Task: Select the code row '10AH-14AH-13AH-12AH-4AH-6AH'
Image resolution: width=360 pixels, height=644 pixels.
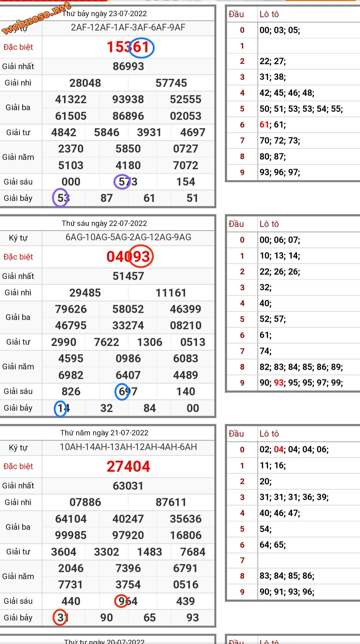Action: coord(128,447)
